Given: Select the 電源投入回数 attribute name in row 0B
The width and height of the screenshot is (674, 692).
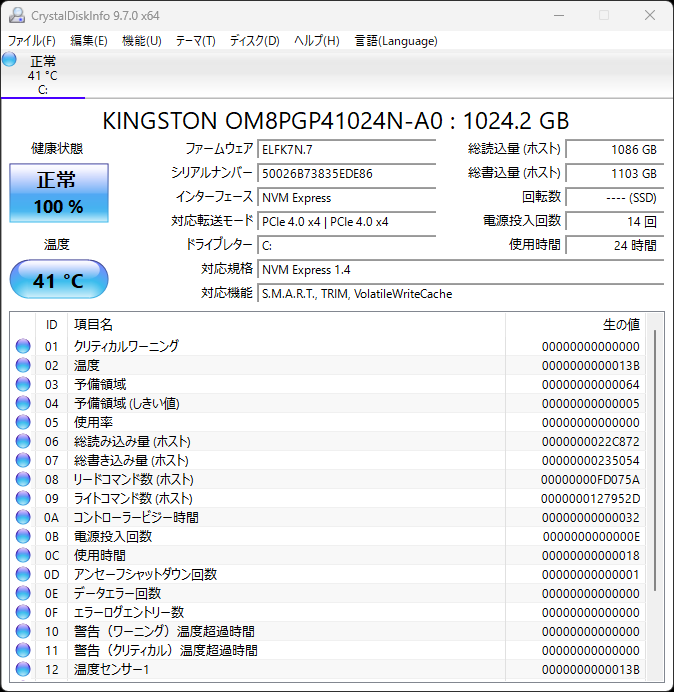Looking at the screenshot, I should coord(113,536).
